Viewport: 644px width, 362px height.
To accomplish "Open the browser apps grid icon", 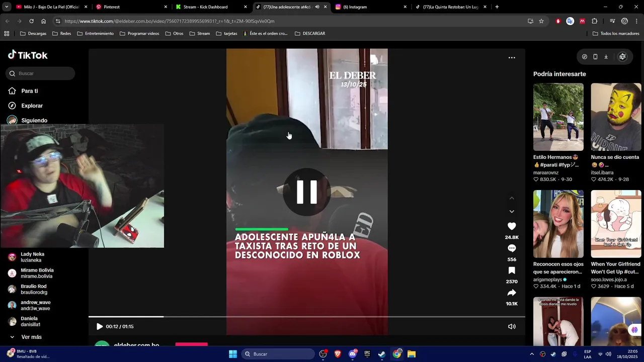I will 7,34.
